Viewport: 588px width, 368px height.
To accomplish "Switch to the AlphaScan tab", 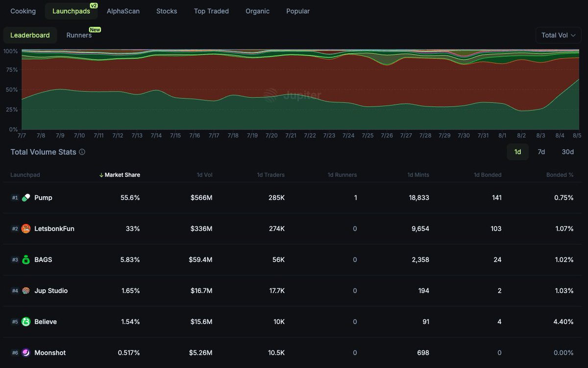I will pyautogui.click(x=123, y=11).
